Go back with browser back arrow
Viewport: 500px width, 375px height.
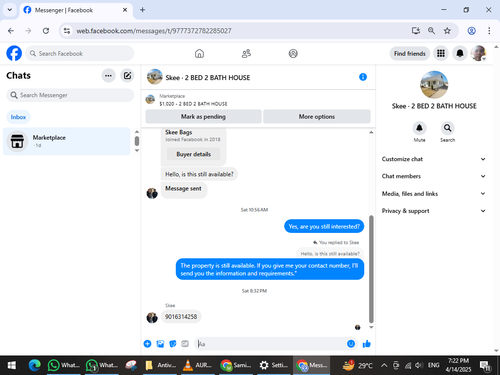pos(11,31)
